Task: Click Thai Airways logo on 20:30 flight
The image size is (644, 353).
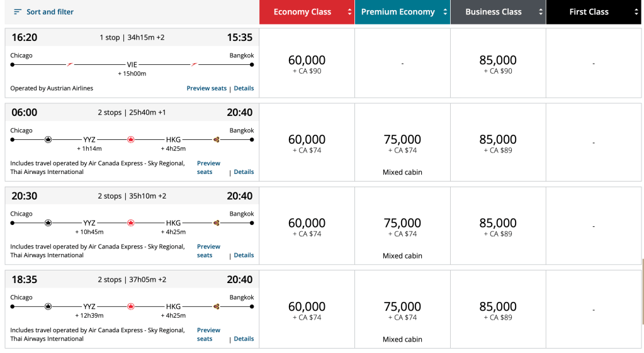Action: click(217, 223)
